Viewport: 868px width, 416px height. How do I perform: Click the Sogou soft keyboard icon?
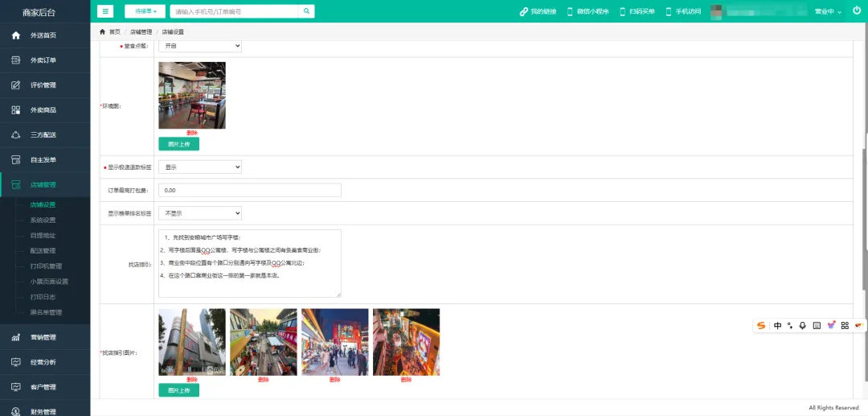(817, 326)
